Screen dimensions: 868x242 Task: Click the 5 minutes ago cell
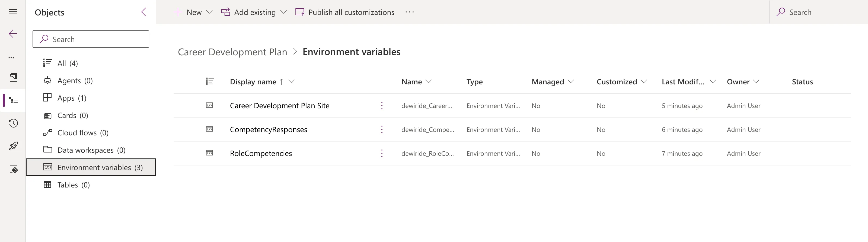682,106
